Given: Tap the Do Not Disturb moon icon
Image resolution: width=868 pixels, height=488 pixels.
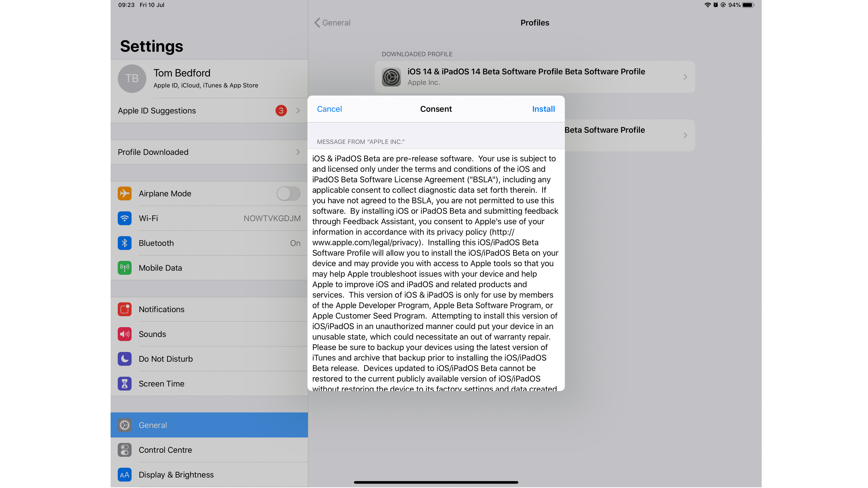Looking at the screenshot, I should tap(124, 359).
